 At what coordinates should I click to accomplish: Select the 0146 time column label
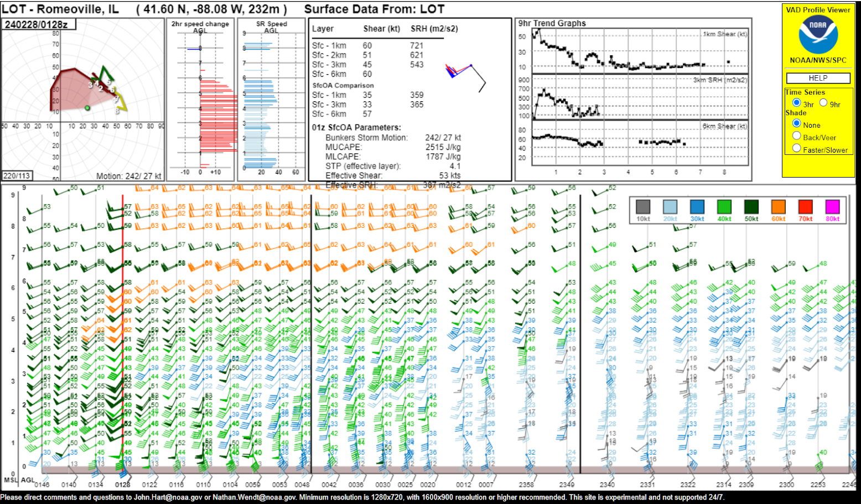(42, 485)
